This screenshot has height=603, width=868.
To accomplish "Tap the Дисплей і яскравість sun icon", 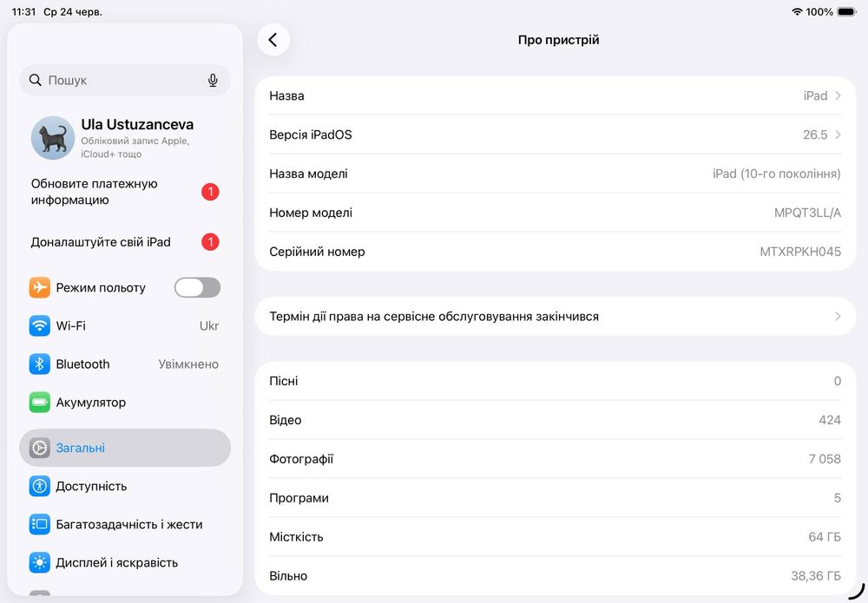I will [x=39, y=562].
